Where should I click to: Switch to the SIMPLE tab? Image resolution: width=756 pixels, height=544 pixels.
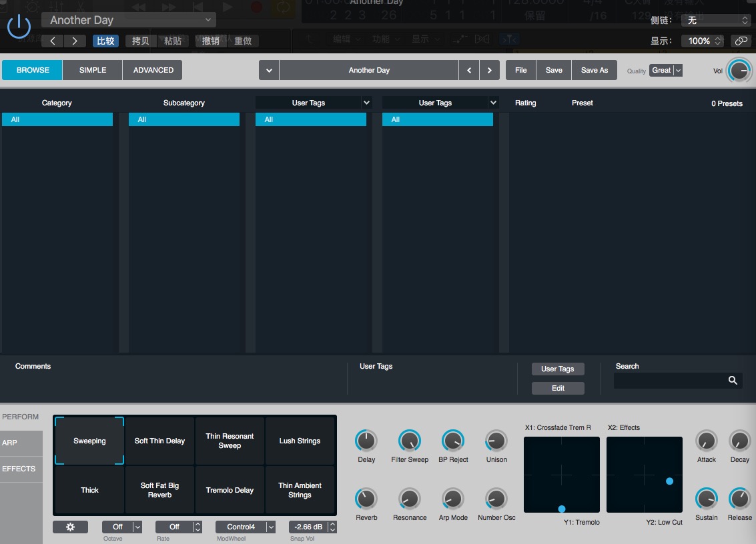pyautogui.click(x=93, y=70)
